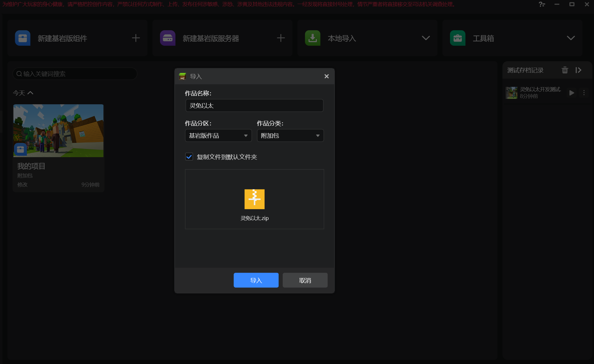Image resolution: width=594 pixels, height=364 pixels.
Task: Expand the 本地导入 chevron menu
Action: 426,38
